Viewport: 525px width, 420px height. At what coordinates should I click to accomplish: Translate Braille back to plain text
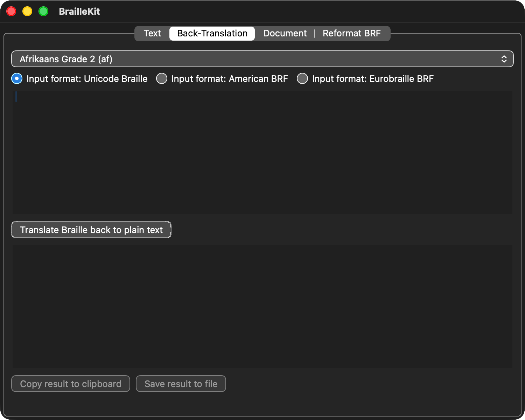pyautogui.click(x=91, y=230)
